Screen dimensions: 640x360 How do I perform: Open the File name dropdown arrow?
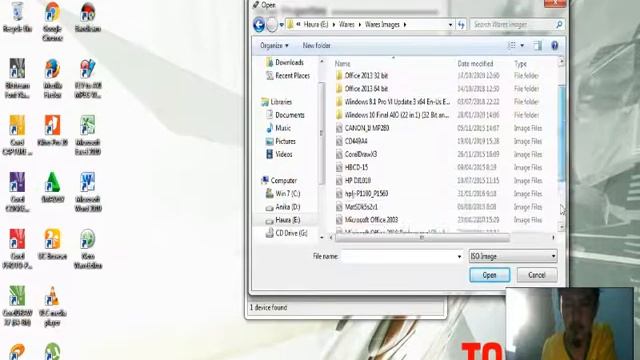tap(459, 256)
